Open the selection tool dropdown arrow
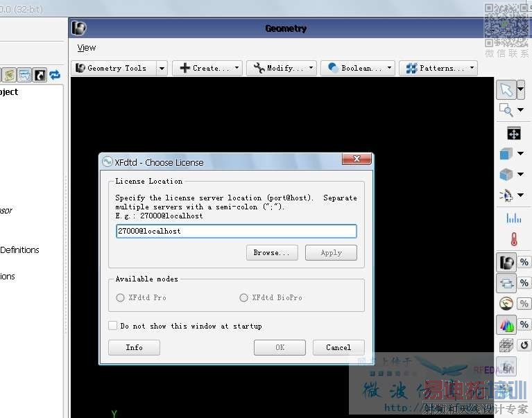The height and width of the screenshot is (418, 532). point(521,90)
